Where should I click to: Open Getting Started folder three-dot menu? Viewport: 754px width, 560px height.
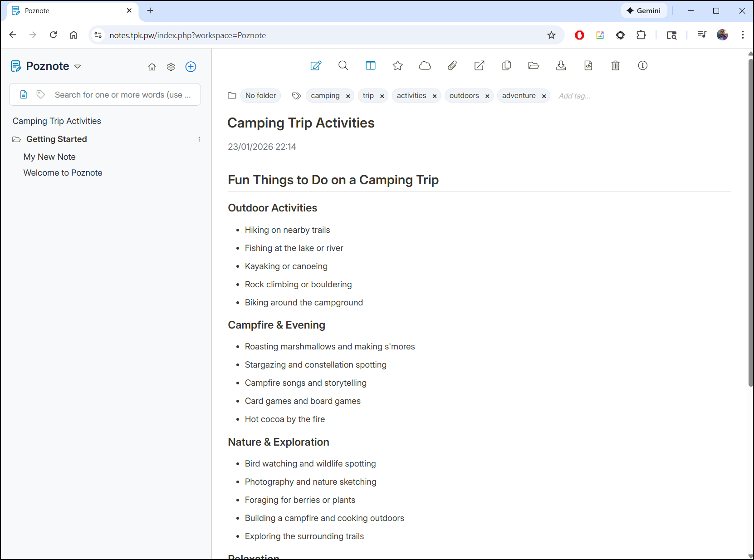tap(199, 139)
